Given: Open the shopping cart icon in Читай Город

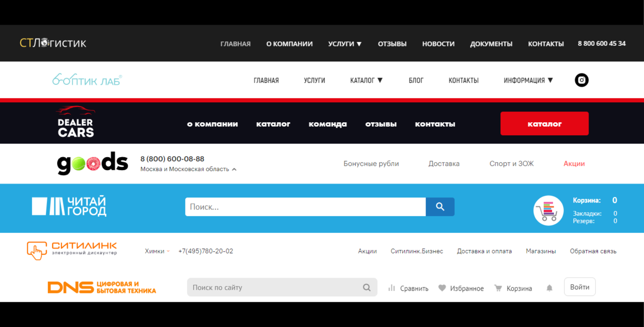Looking at the screenshot, I should tap(548, 210).
